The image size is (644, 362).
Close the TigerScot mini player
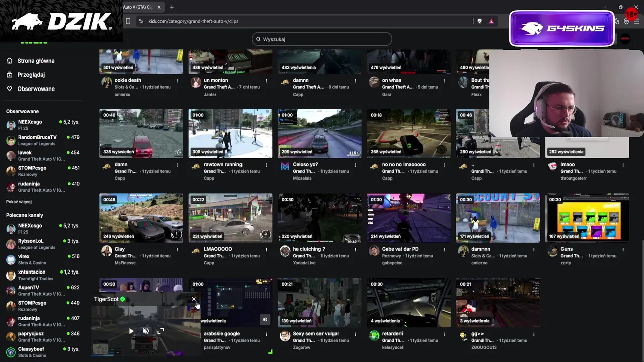pyautogui.click(x=194, y=299)
